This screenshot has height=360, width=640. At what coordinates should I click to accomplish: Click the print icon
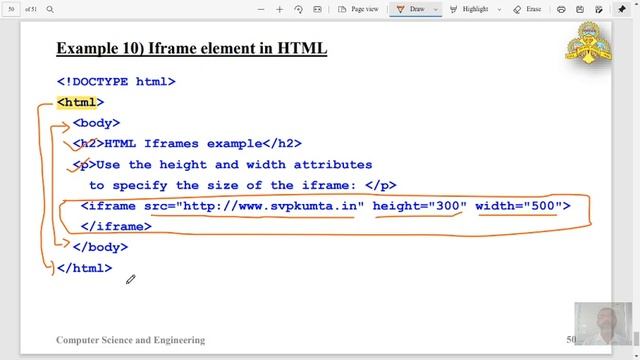[x=561, y=9]
